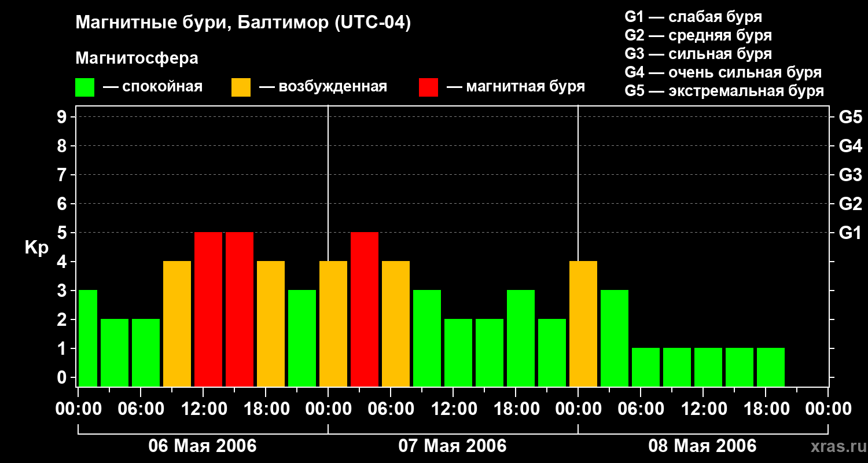Click the G5 label on the right axis
Viewport: 868px width, 463px height.
click(850, 117)
